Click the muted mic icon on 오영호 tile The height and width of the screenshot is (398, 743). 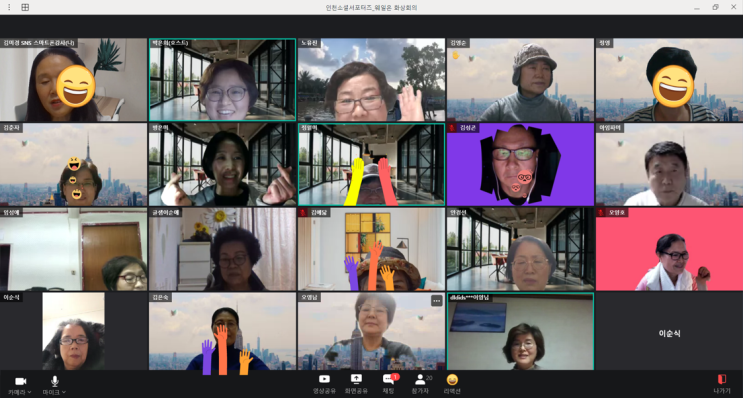point(601,213)
